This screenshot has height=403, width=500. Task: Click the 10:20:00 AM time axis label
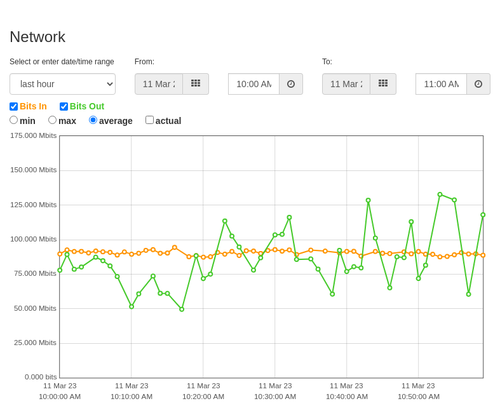click(x=203, y=397)
